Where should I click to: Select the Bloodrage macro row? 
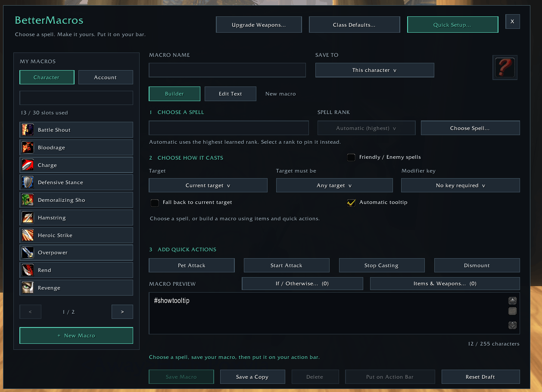pyautogui.click(x=76, y=147)
